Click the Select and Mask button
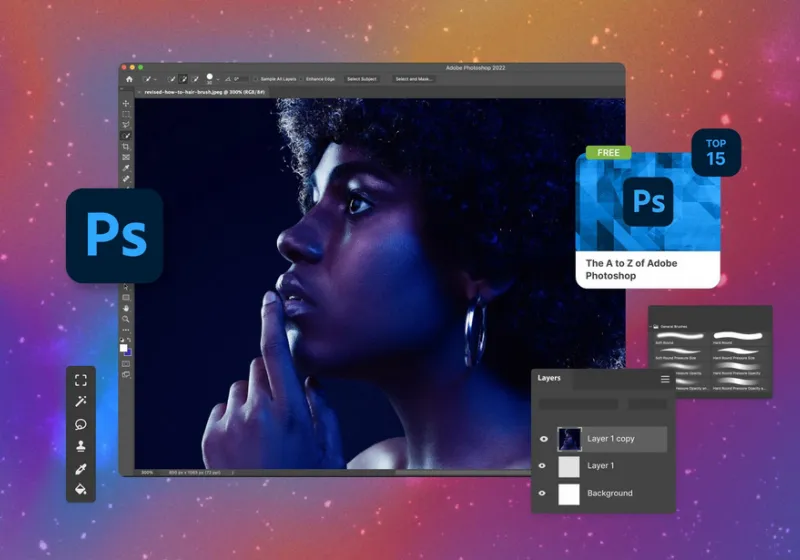Viewport: 800px width, 560px height. click(x=414, y=79)
